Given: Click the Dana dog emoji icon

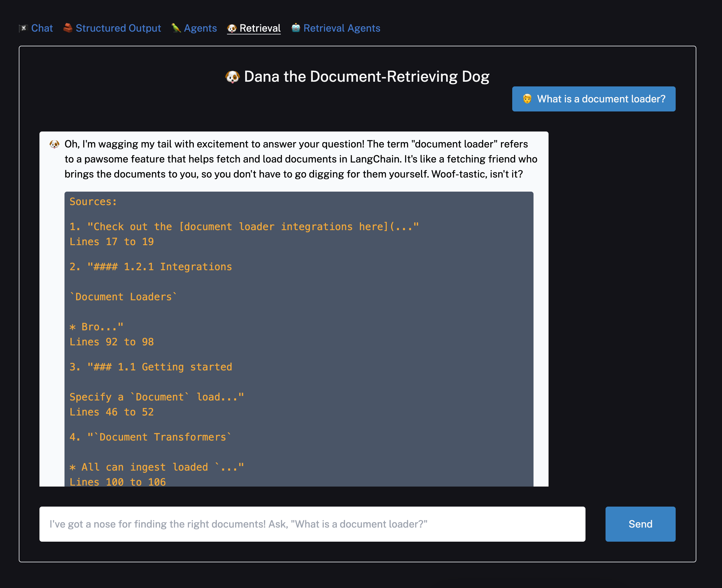Looking at the screenshot, I should [233, 76].
